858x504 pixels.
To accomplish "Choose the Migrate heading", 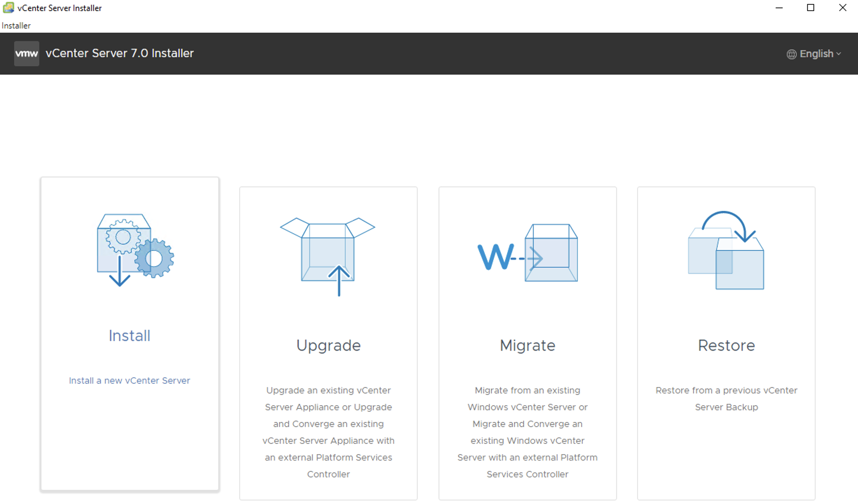I will point(527,346).
